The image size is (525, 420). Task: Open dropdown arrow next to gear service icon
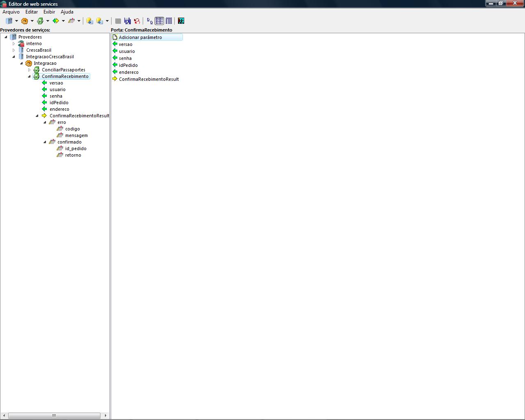pyautogui.click(x=32, y=21)
